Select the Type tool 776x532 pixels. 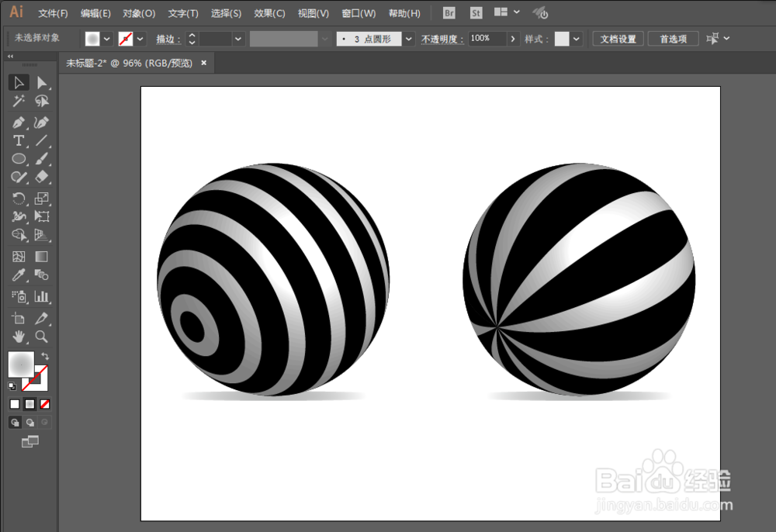pos(19,140)
